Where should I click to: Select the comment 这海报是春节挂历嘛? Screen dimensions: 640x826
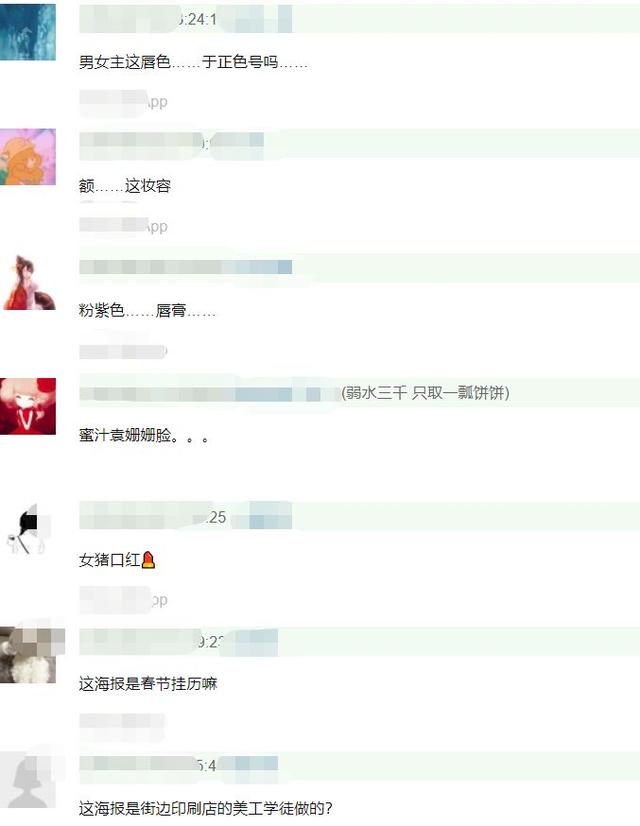coord(148,684)
